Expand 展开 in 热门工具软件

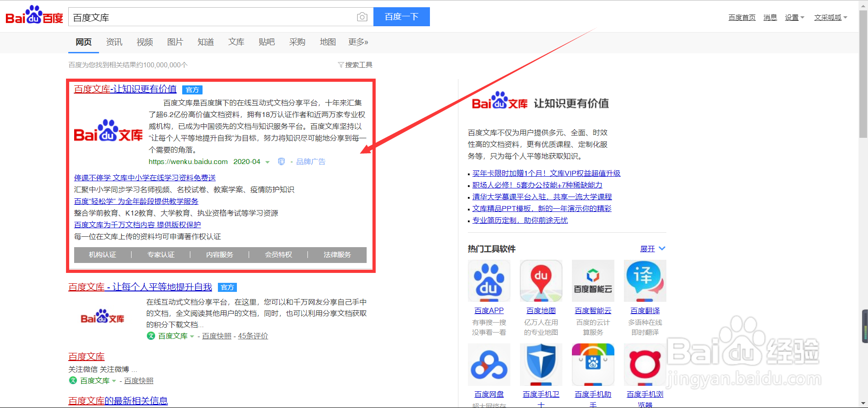tap(652, 249)
